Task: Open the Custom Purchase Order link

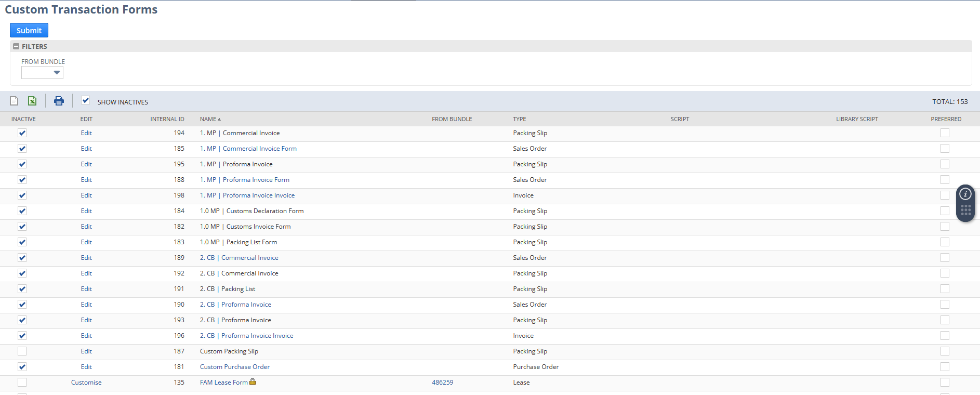Action: point(235,367)
